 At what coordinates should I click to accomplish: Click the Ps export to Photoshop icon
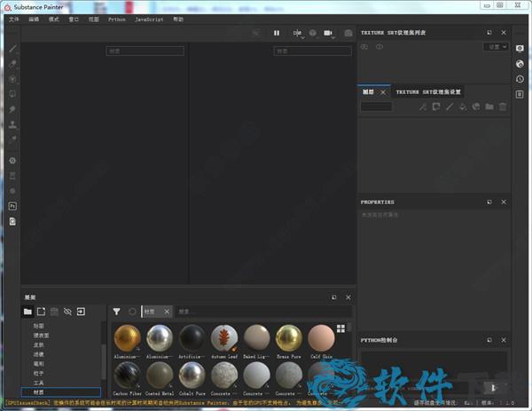[12, 206]
